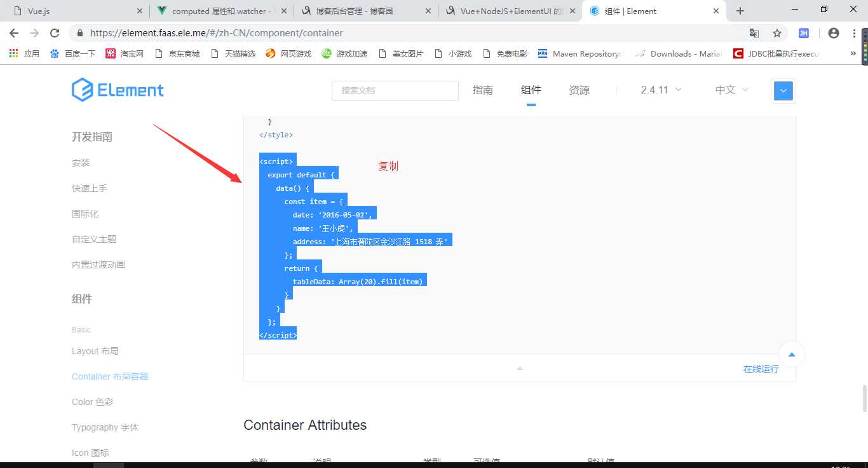Screen dimensions: 868x468
Task: Show more bookmarks with the double chevron
Action: pyautogui.click(x=853, y=53)
